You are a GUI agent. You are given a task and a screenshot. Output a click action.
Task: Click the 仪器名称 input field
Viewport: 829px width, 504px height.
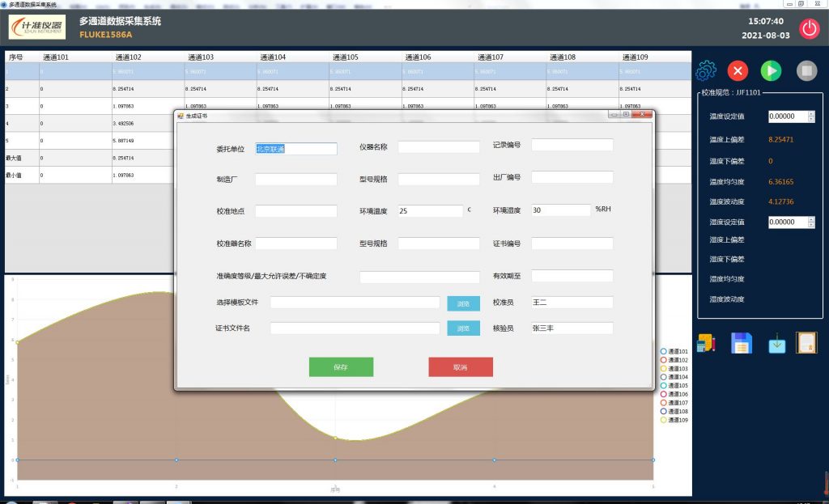[438, 147]
